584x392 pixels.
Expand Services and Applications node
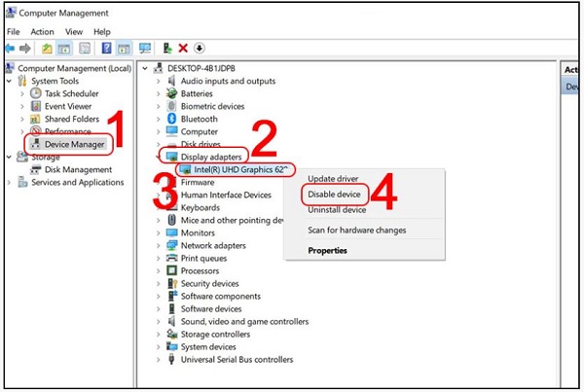[x=10, y=182]
